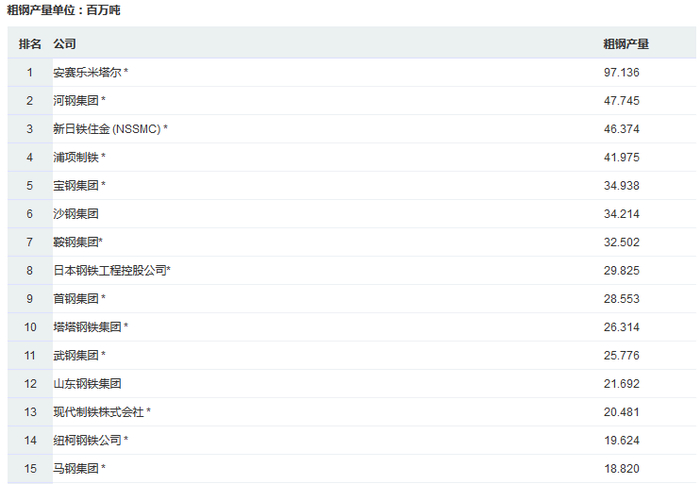This screenshot has height=484, width=700.
Task: Select company name 鞍钢集团
Action: (76, 242)
